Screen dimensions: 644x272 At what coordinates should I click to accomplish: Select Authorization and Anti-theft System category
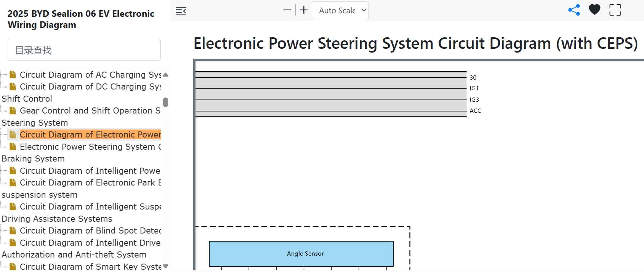tap(74, 254)
